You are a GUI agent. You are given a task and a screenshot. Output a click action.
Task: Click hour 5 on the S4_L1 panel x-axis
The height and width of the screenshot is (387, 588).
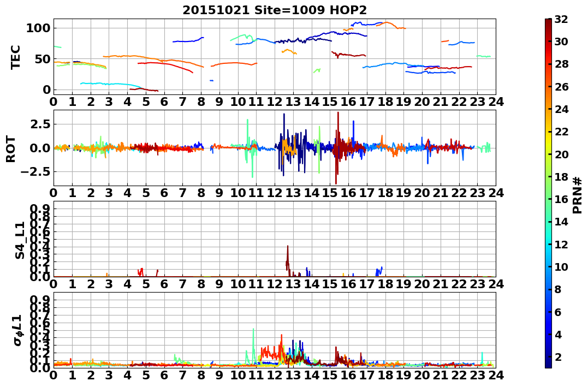146,284
